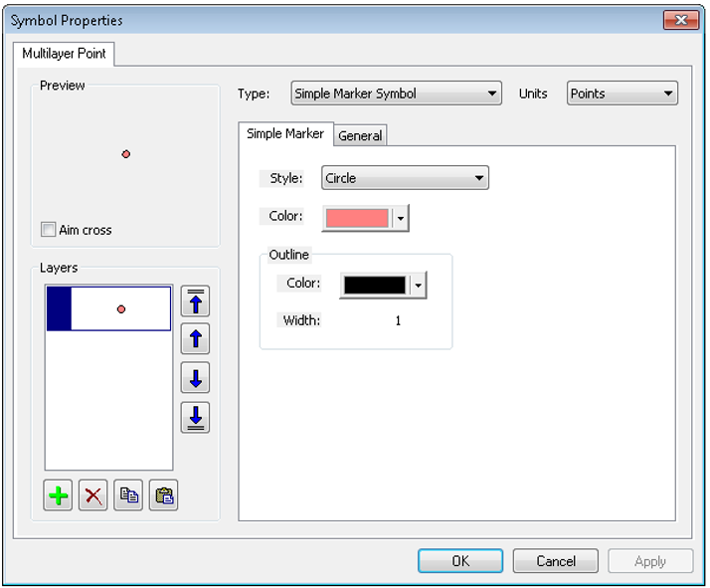Open the Style dropdown set to Circle
710x588 pixels.
tap(405, 178)
